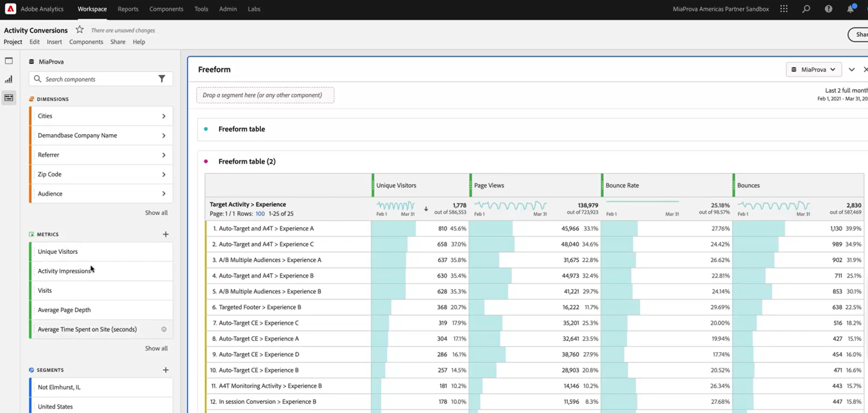Expand the Cities dimension chevron
This screenshot has width=868, height=413.
[x=164, y=116]
